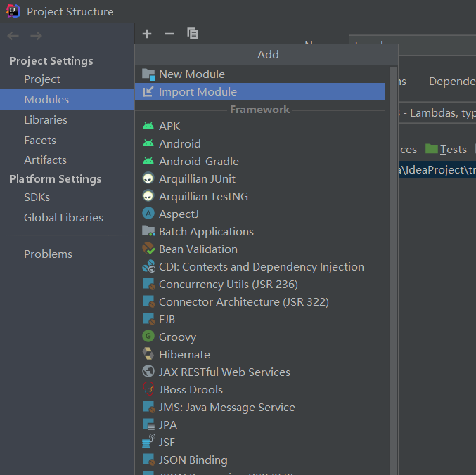Screen dimensions: 476x475
Task: Select the IdeaProject content root path
Action: point(437,169)
